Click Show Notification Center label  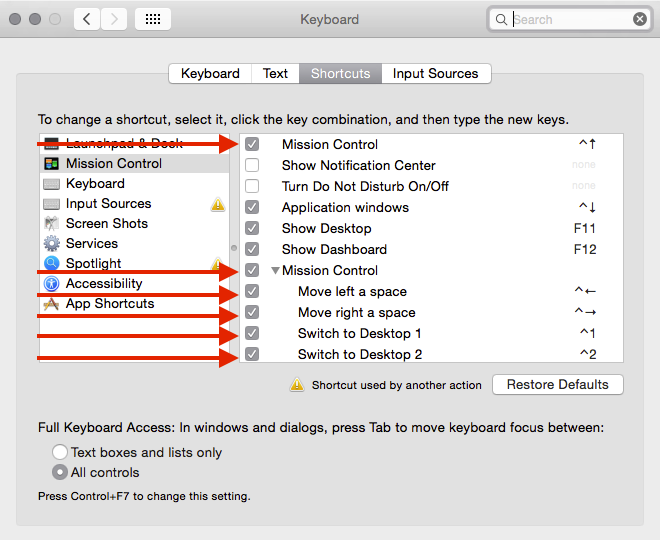(359, 165)
